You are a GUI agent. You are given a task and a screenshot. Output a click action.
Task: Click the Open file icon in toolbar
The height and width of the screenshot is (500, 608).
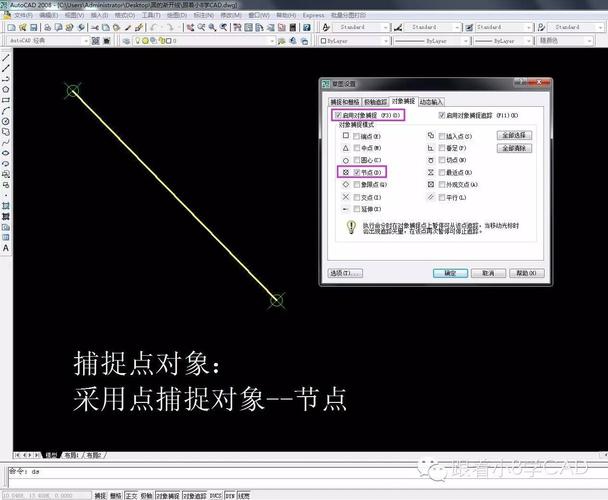[23, 28]
